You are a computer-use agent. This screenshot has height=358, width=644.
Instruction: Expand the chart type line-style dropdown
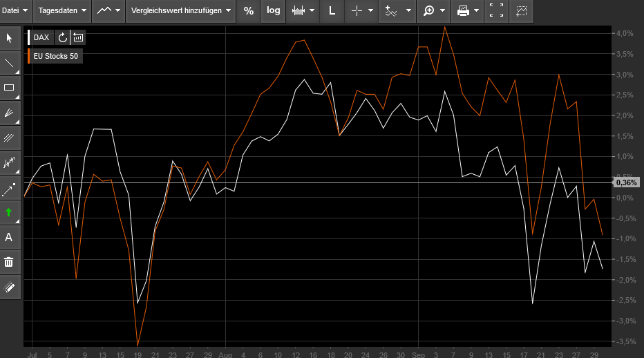(x=108, y=10)
